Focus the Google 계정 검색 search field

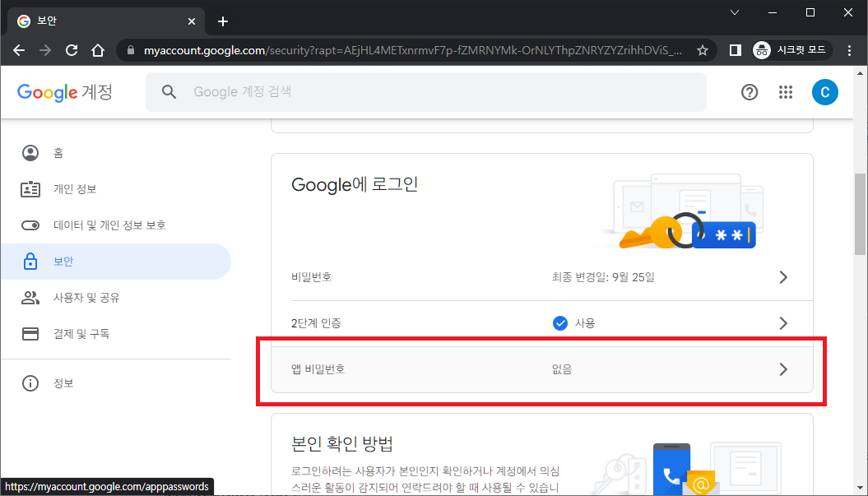tap(425, 92)
